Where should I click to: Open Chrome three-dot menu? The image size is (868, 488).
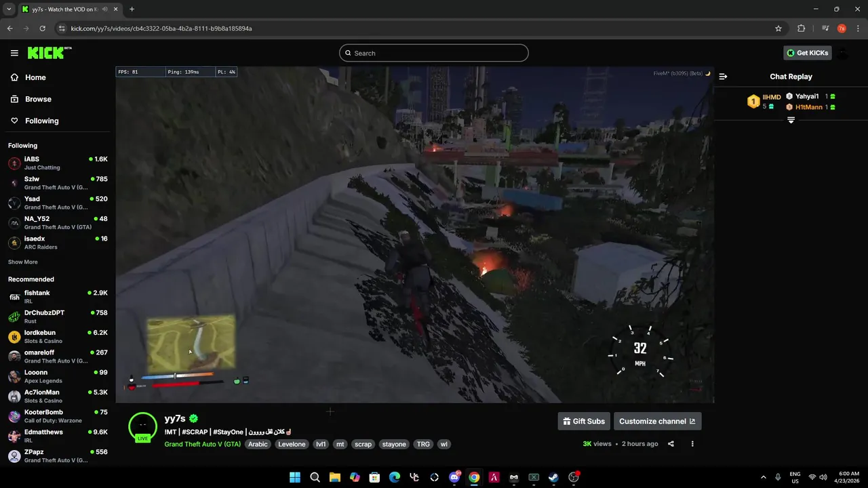point(858,28)
